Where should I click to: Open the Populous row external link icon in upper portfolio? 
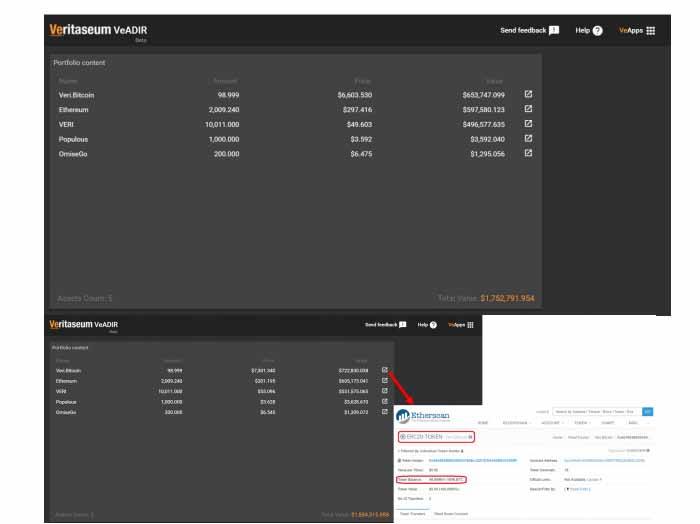tap(528, 138)
